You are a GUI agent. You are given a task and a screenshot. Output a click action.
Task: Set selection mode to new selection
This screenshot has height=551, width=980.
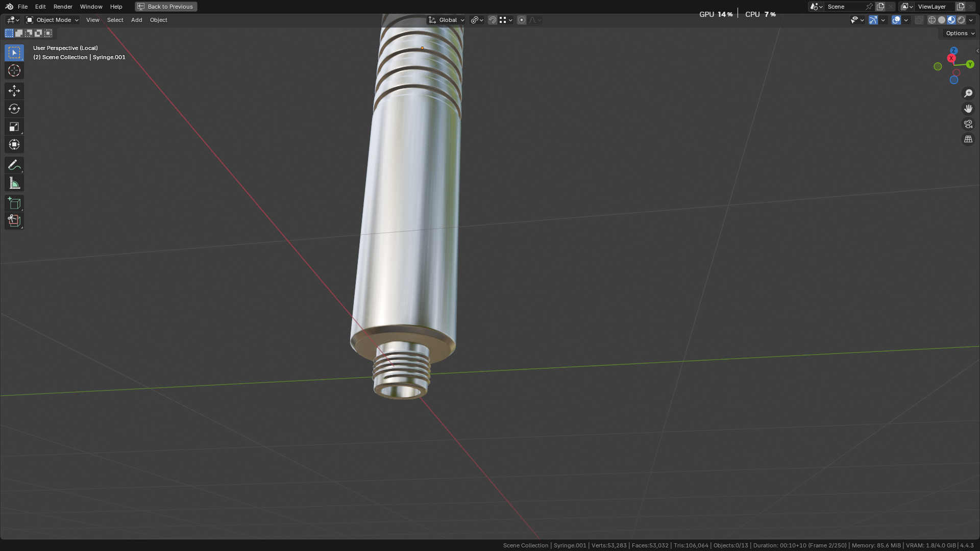pos(9,33)
